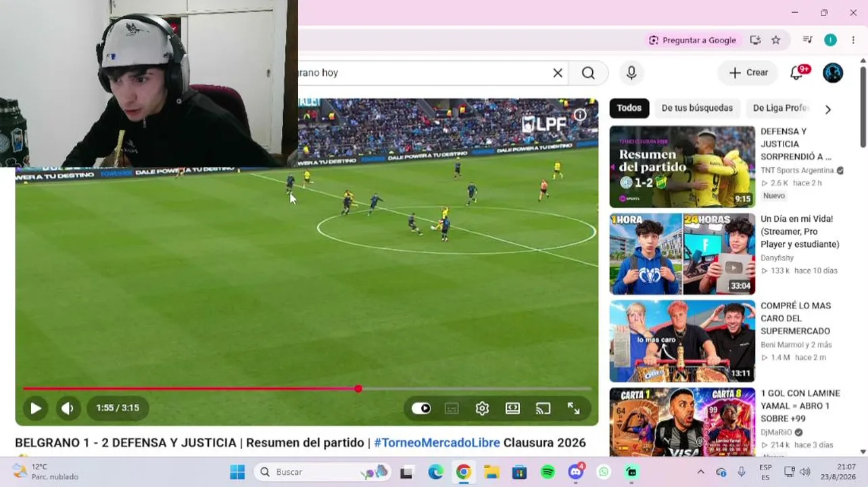Image resolution: width=868 pixels, height=487 pixels.
Task: Click the 1:55 / 3:15 time display
Action: [118, 408]
